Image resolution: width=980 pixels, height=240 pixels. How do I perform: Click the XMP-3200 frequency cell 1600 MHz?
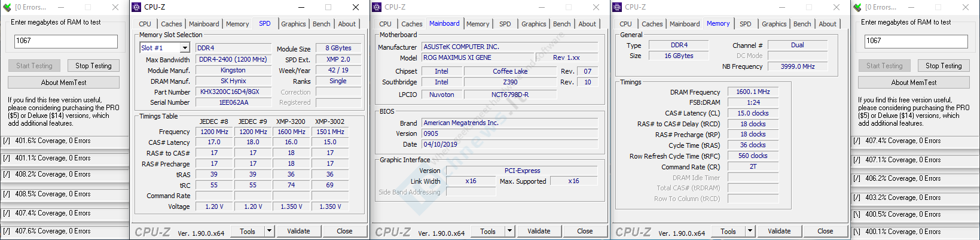pos(291,132)
